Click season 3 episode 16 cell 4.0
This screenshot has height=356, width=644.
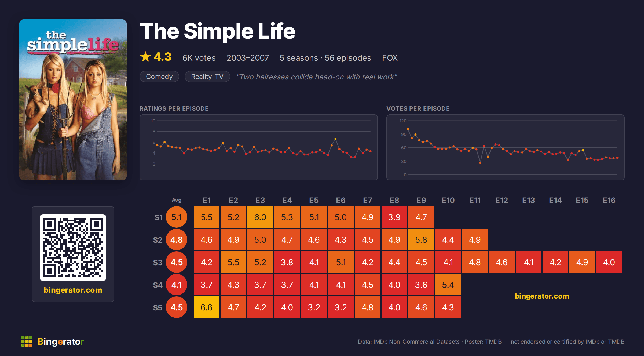coord(609,262)
